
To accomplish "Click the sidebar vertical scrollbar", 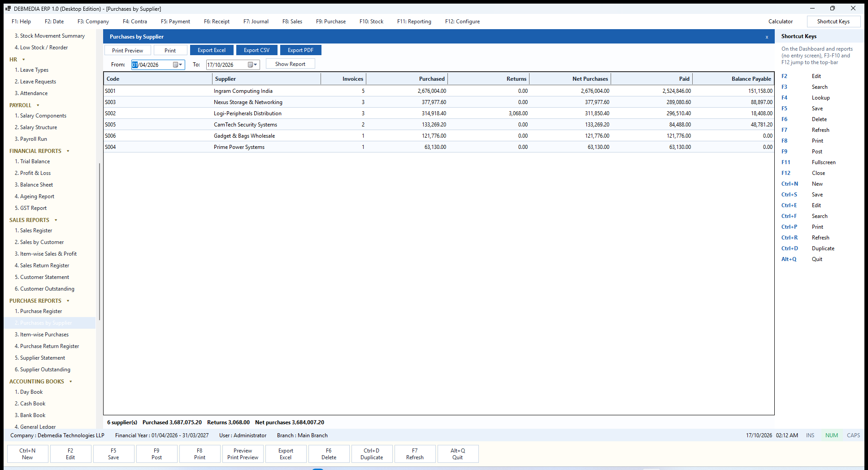I will point(99,242).
